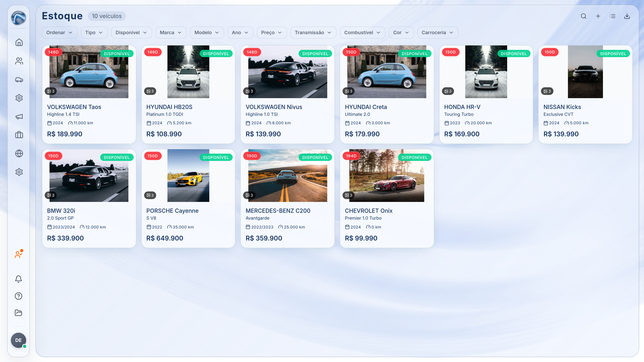Open the Ordenar sort dropdown
Image resolution: width=644 pixels, height=362 pixels.
point(60,32)
